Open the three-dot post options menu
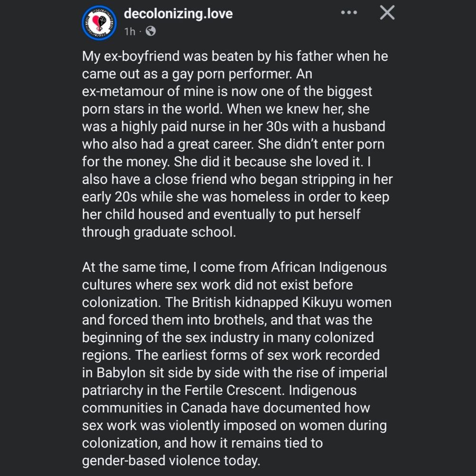Viewport: 476px width, 476px height. click(x=349, y=12)
